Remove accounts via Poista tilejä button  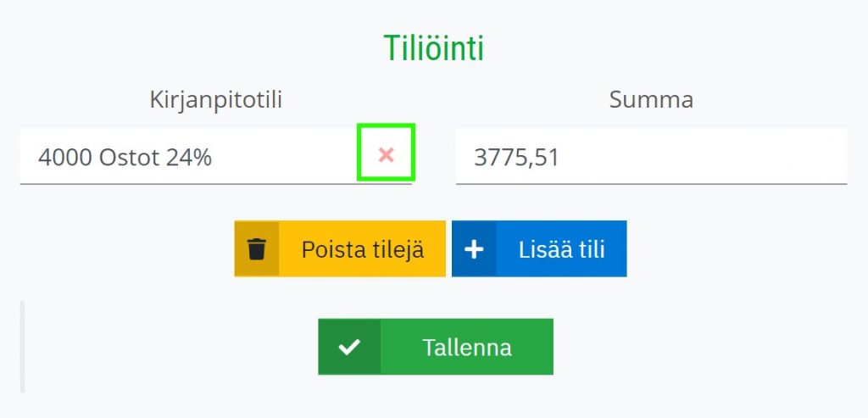(340, 248)
